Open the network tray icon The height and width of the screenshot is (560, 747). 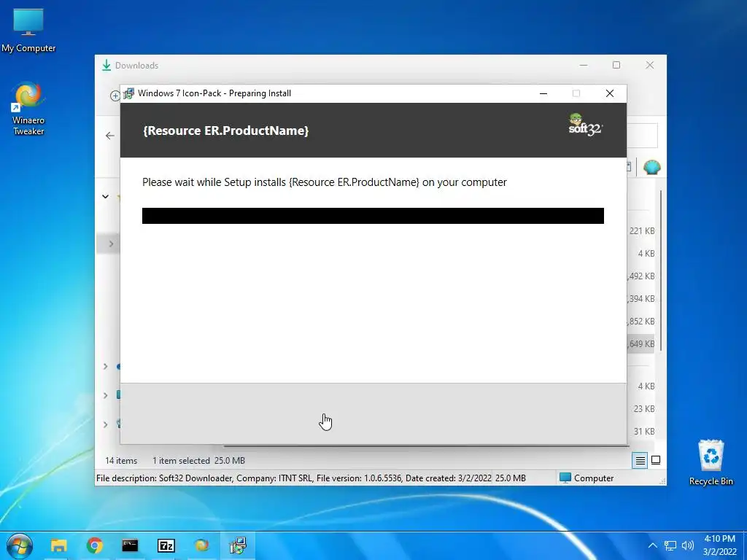tap(670, 545)
